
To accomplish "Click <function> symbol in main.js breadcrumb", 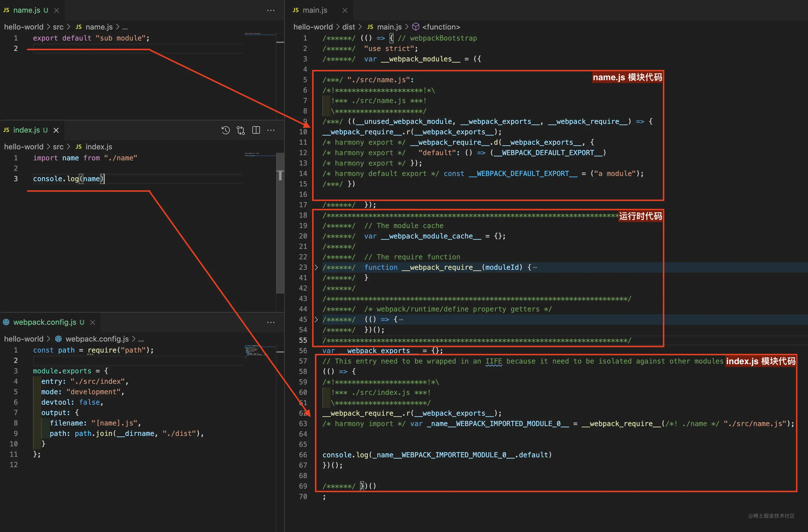I will [x=436, y=27].
